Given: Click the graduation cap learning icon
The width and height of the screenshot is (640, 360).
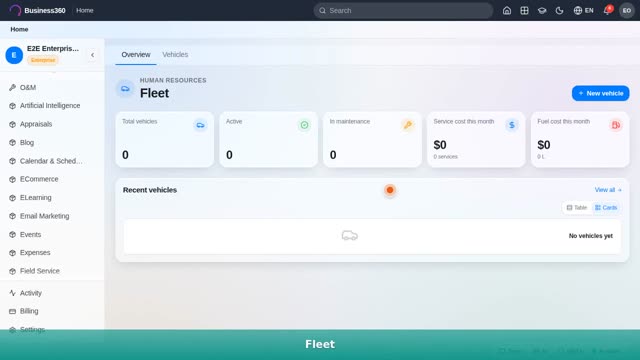Looking at the screenshot, I should [542, 11].
